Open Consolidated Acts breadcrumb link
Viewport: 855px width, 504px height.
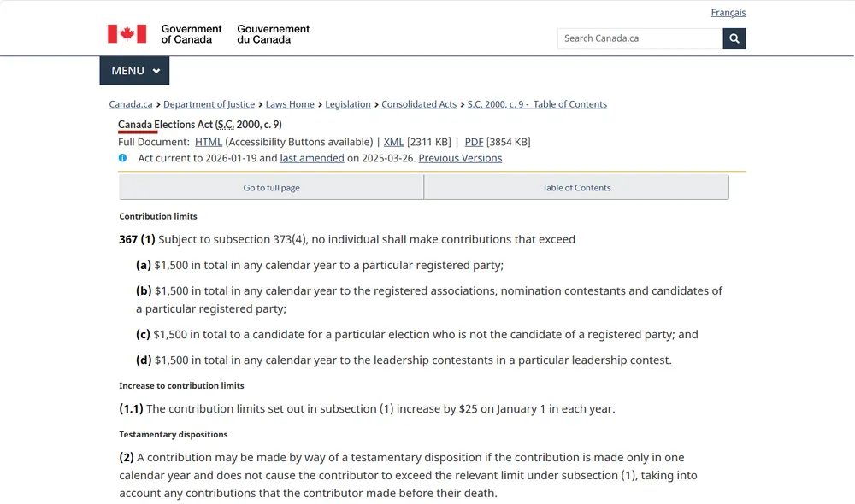click(419, 104)
